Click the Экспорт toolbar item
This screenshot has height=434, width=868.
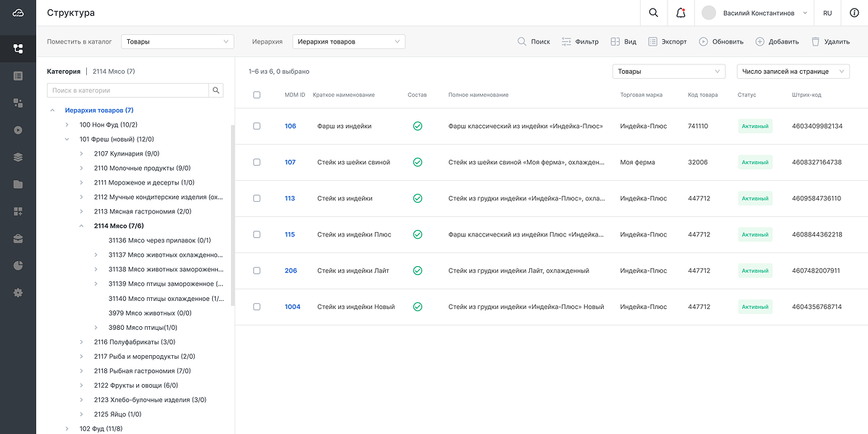pyautogui.click(x=667, y=42)
